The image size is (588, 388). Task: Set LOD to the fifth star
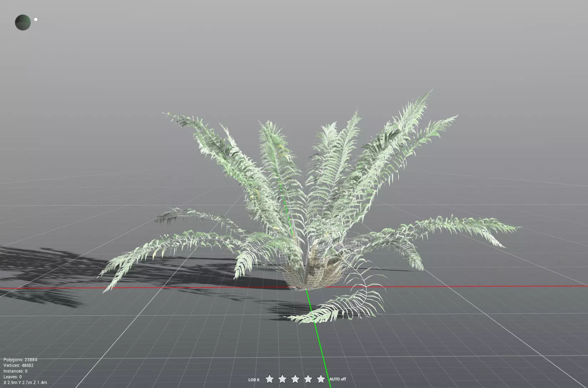tap(321, 379)
